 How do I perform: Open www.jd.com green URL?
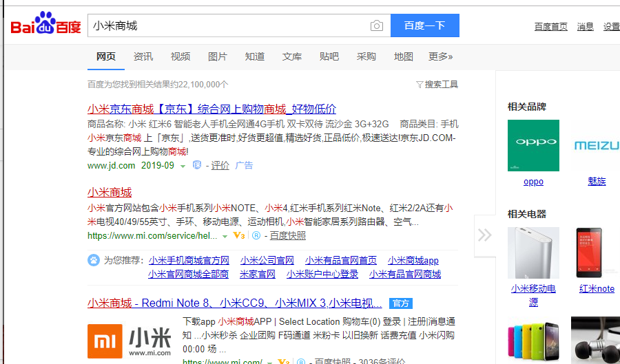click(111, 165)
